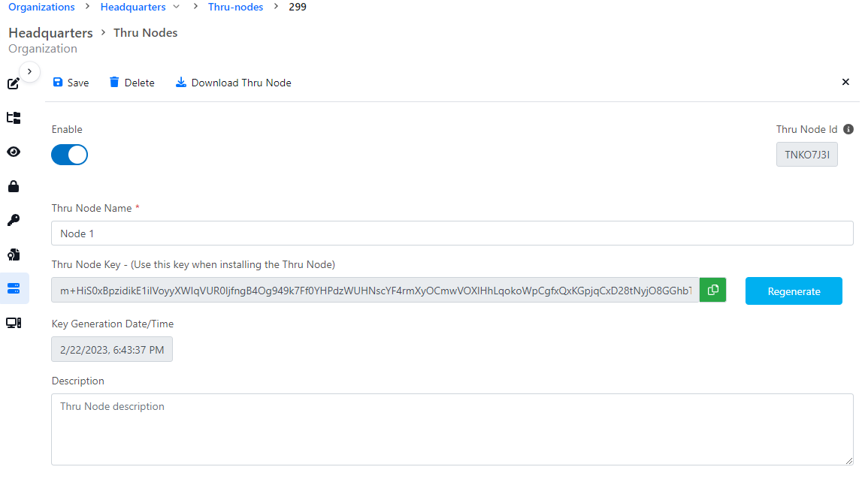This screenshot has width=868, height=488.
Task: Select the key icon in sidebar
Action: point(14,220)
